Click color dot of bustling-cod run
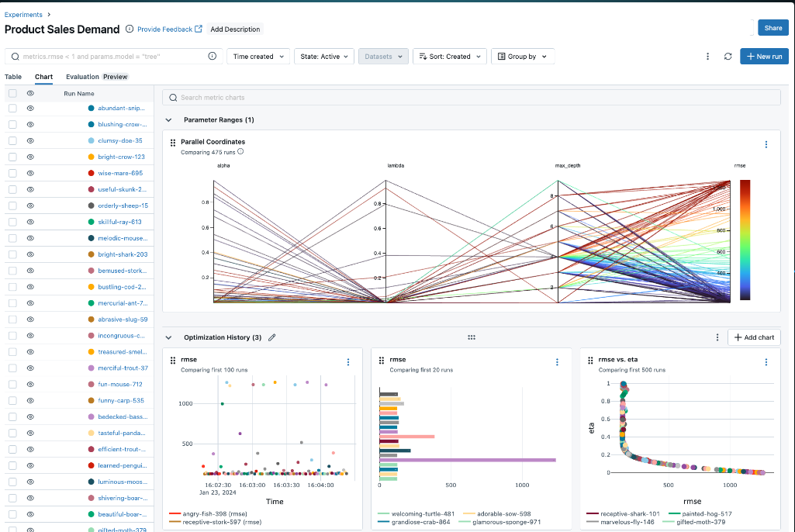 [92, 286]
